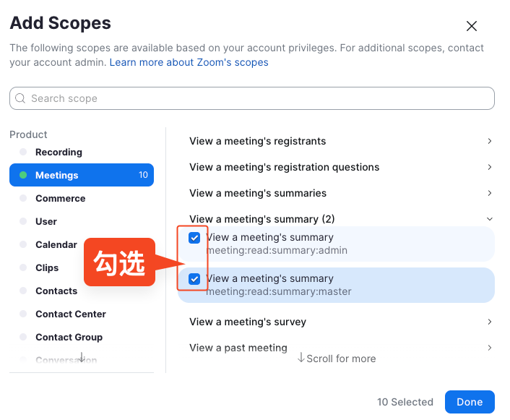Image resolution: width=510 pixels, height=420 pixels.
Task: Open the Clips product scopes
Action: point(47,268)
